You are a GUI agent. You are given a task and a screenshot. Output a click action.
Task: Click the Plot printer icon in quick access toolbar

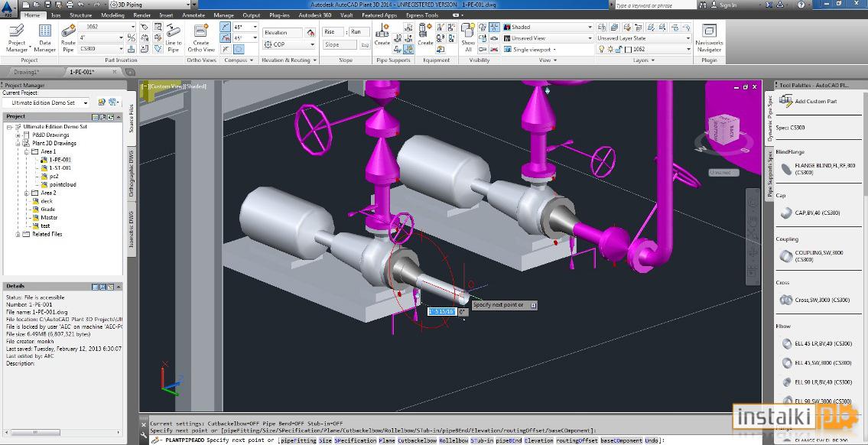(71, 5)
